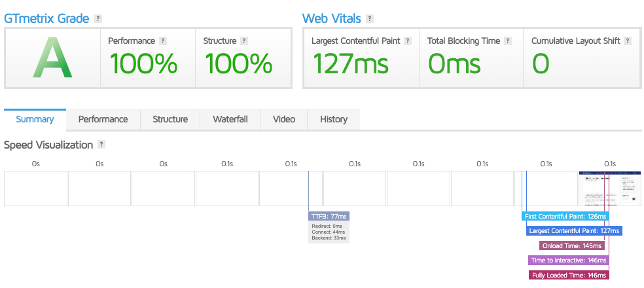Viewport: 644px width, 288px height.
Task: Click the TTFB: 77ms marker label
Action: coord(329,216)
